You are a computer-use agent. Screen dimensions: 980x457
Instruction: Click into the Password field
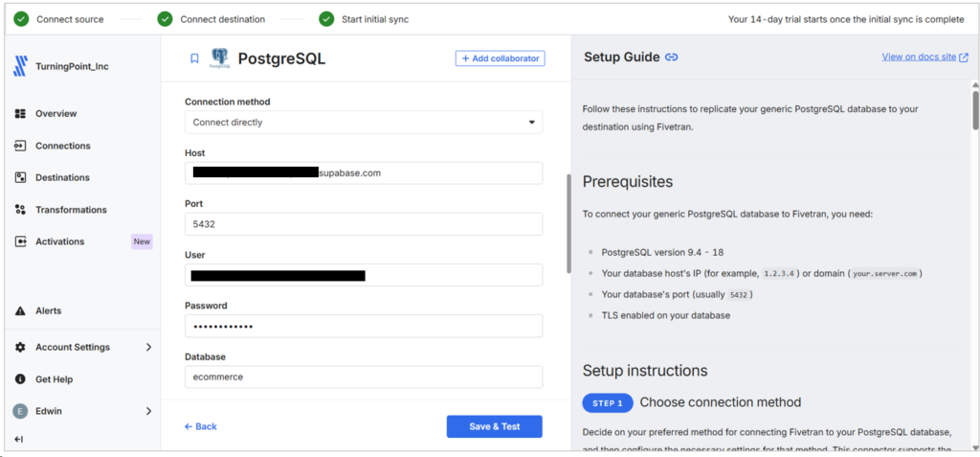(x=364, y=326)
